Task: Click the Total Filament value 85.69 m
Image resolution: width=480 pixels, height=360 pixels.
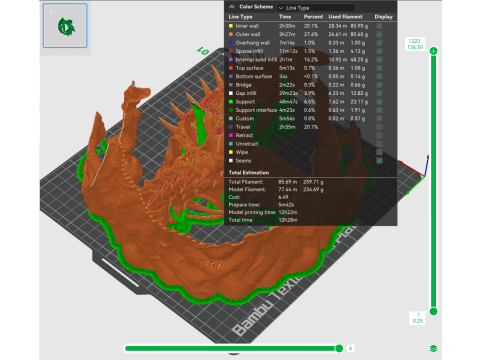Action: click(287, 182)
